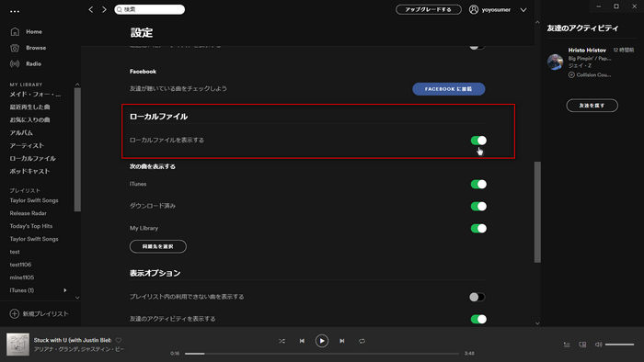This screenshot has height=362, width=644.
Task: Open お気に入りの曲 in library
Action: (30, 119)
